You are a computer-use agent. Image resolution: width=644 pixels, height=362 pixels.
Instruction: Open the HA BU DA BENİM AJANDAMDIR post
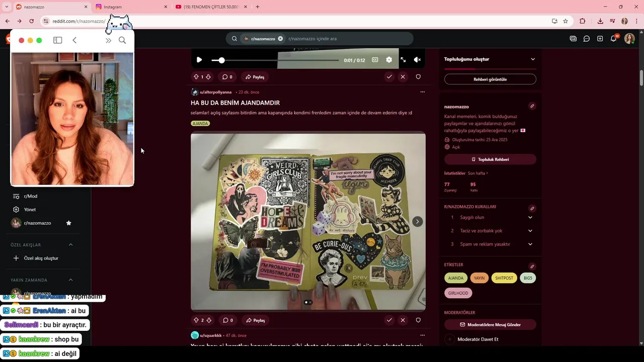(x=235, y=103)
